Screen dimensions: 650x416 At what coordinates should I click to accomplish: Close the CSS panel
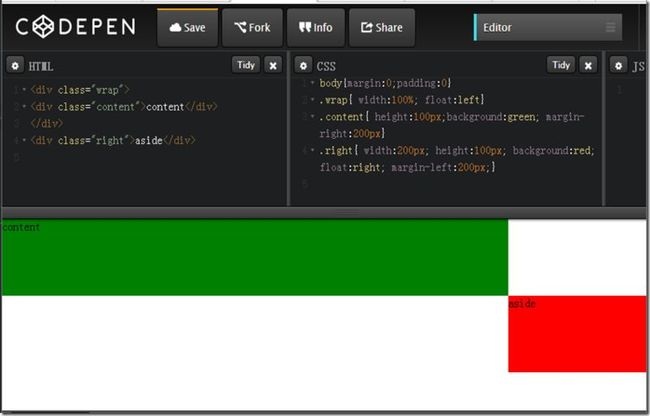coord(588,65)
